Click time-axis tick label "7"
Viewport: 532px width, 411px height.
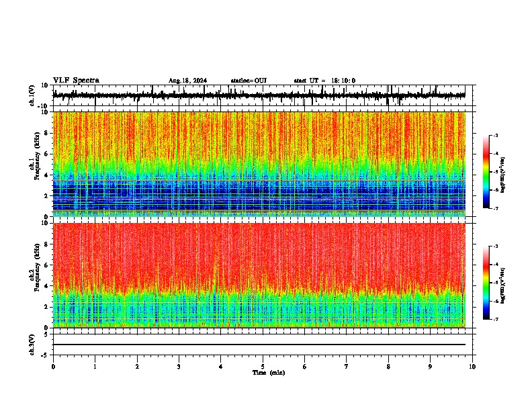[347, 367]
